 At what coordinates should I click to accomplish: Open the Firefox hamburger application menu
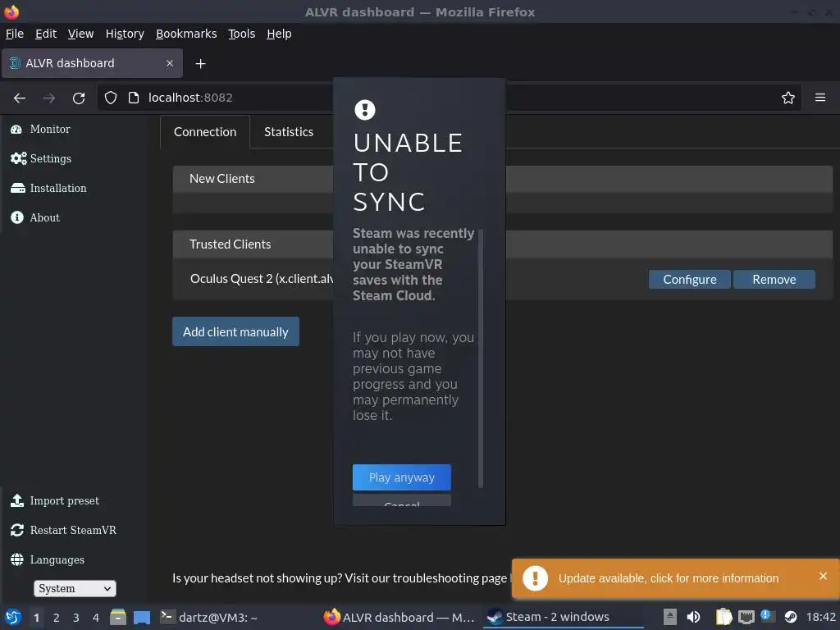coord(820,98)
